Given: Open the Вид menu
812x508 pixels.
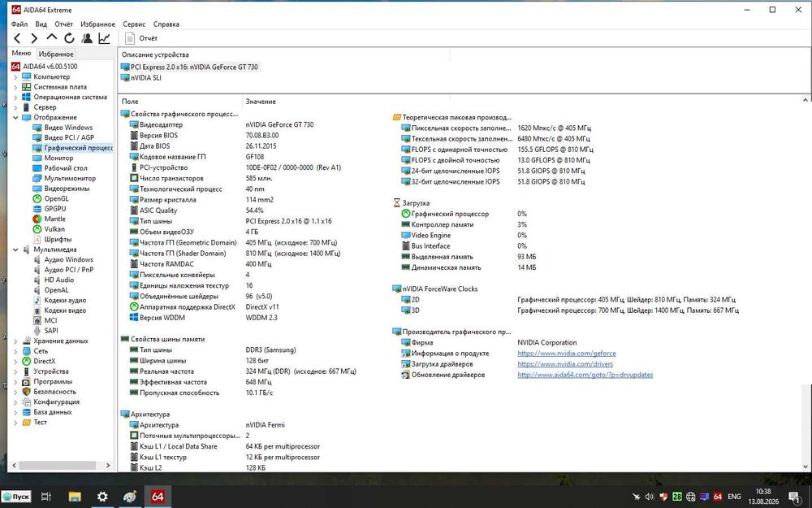Looking at the screenshot, I should 41,24.
